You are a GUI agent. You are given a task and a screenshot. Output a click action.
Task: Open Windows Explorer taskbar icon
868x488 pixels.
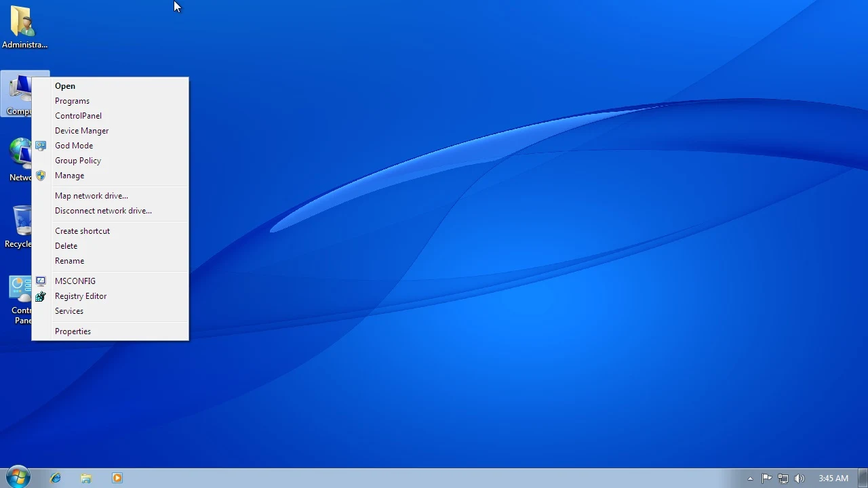(x=86, y=478)
